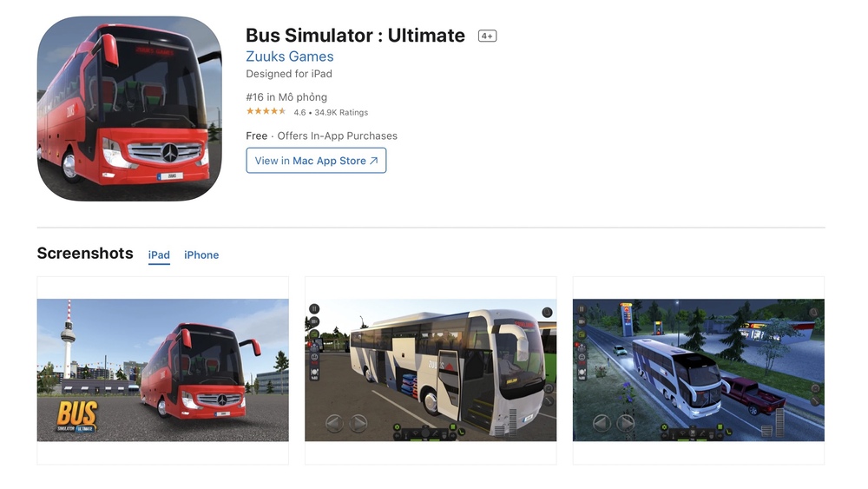Click the orange star rating icons
The image size is (868, 489).
pyautogui.click(x=266, y=111)
